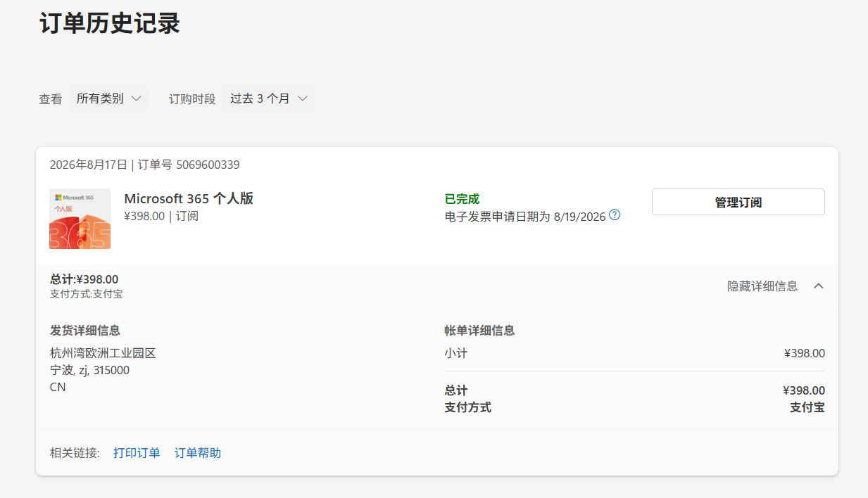Click the 帐单详细信息 heading
Image resolution: width=868 pixels, height=498 pixels.
point(479,331)
